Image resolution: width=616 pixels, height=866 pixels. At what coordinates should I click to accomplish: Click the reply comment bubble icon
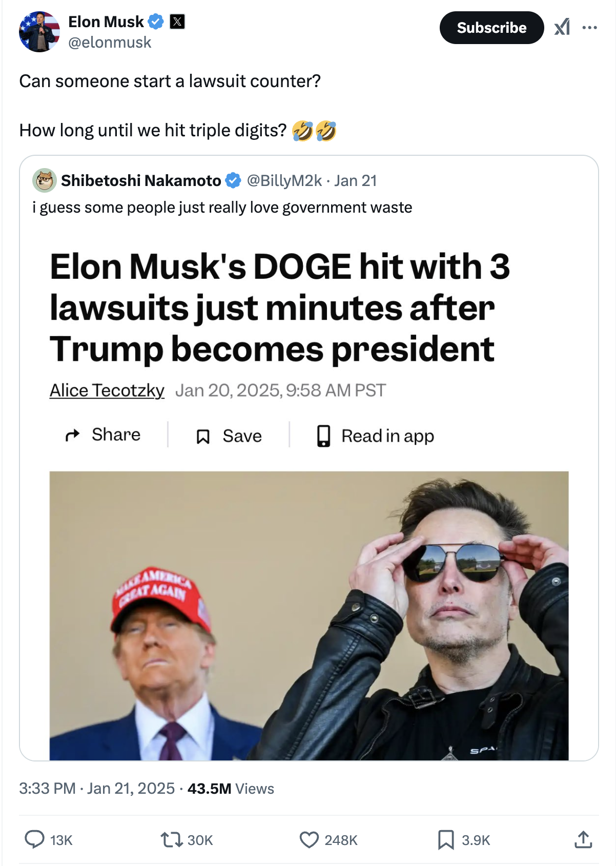(x=34, y=839)
